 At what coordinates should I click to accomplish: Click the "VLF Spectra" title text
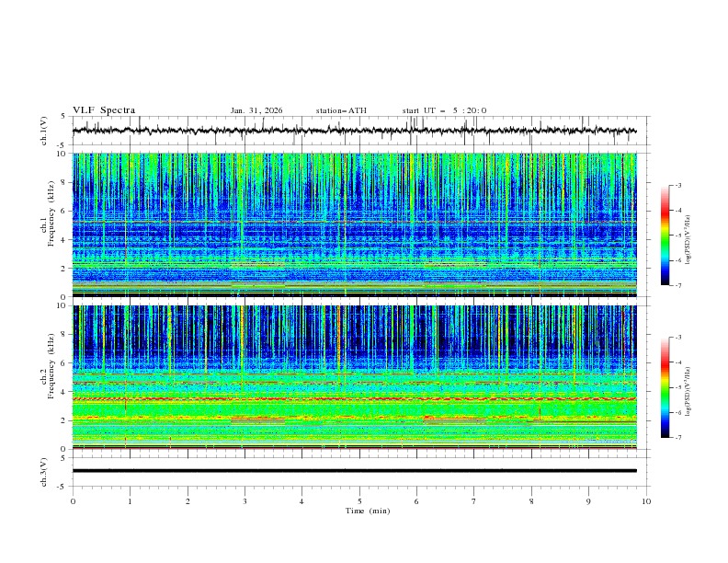click(x=104, y=110)
